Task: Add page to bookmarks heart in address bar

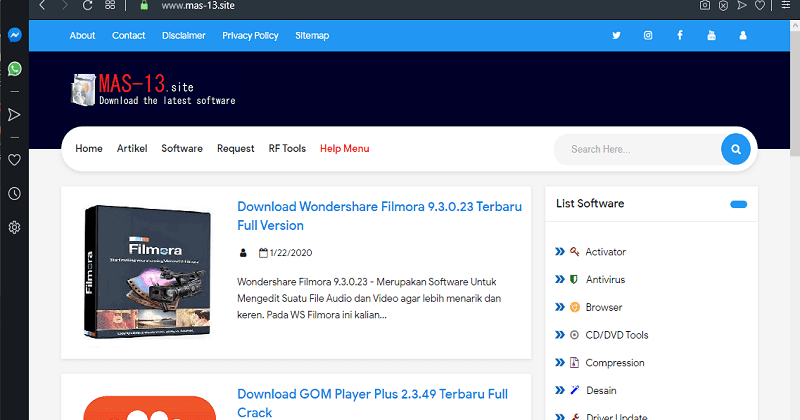Action: click(x=760, y=6)
